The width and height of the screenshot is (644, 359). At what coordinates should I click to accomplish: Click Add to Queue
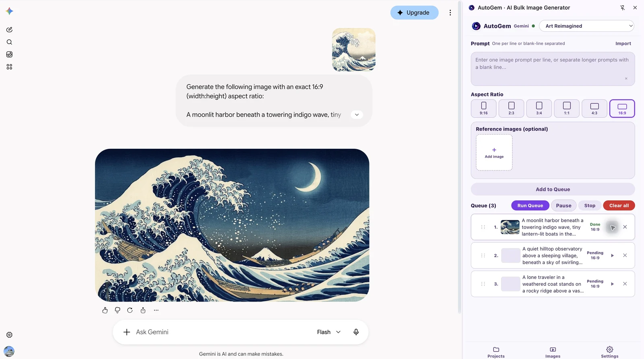553,189
